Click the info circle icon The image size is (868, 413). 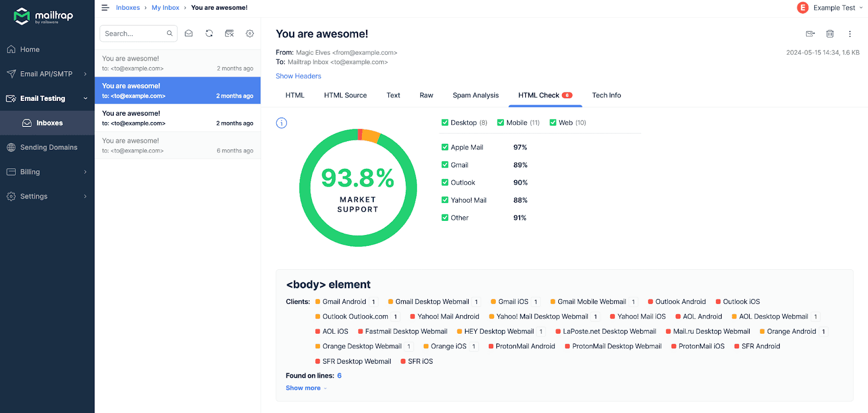coord(282,123)
